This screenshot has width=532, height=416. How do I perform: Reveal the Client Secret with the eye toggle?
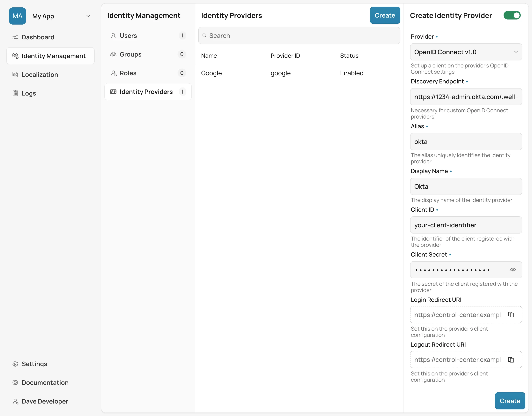pos(513,270)
